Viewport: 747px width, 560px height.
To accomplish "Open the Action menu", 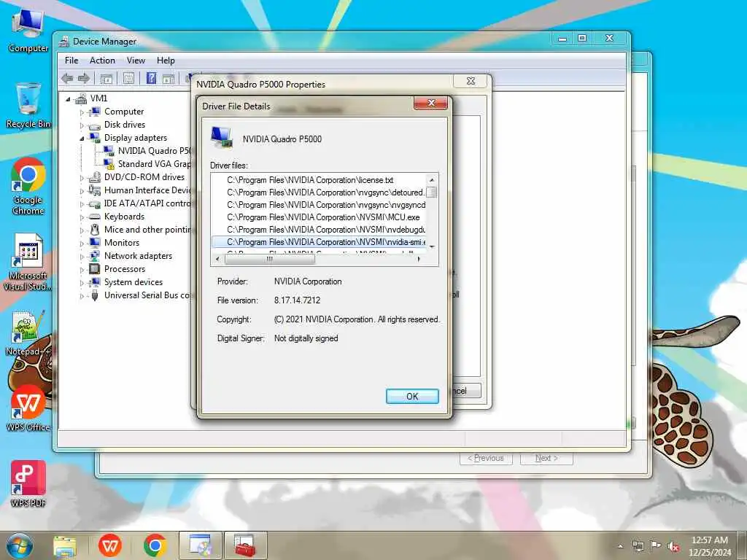I will [x=102, y=61].
